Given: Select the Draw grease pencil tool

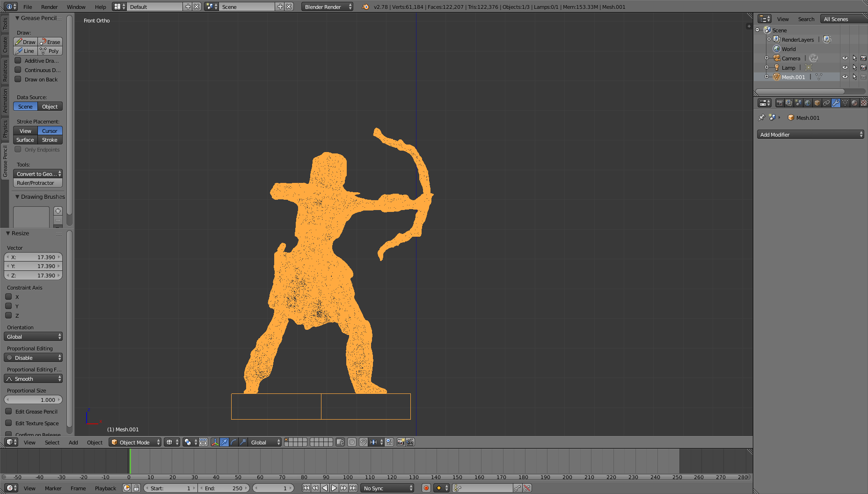Looking at the screenshot, I should coord(26,42).
